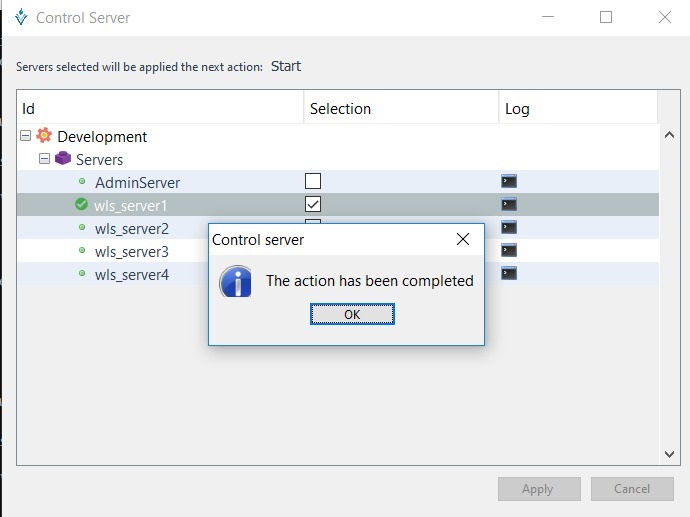Open the log console icon for wls_server1
This screenshot has width=690, height=517.
click(x=509, y=204)
